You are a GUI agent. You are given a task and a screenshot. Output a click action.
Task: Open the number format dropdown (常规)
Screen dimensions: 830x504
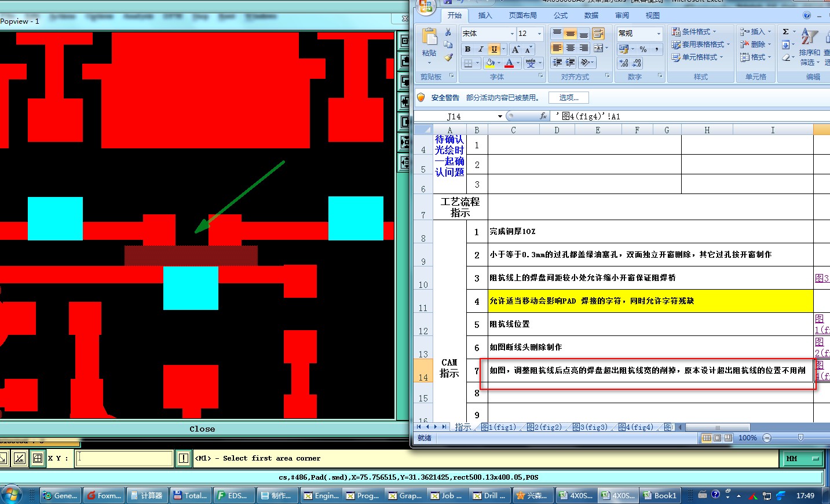[x=659, y=34]
